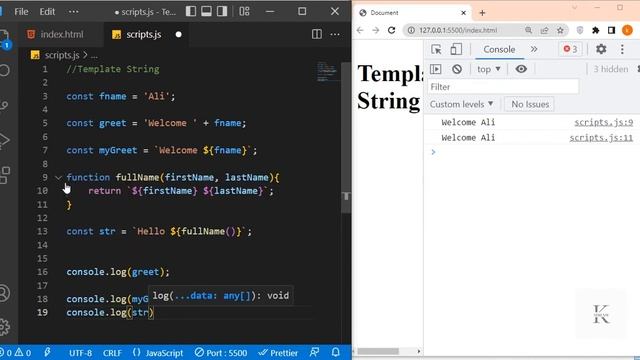The width and height of the screenshot is (640, 360).
Task: Open Run and Debug in the activity bar
Action: [4, 140]
